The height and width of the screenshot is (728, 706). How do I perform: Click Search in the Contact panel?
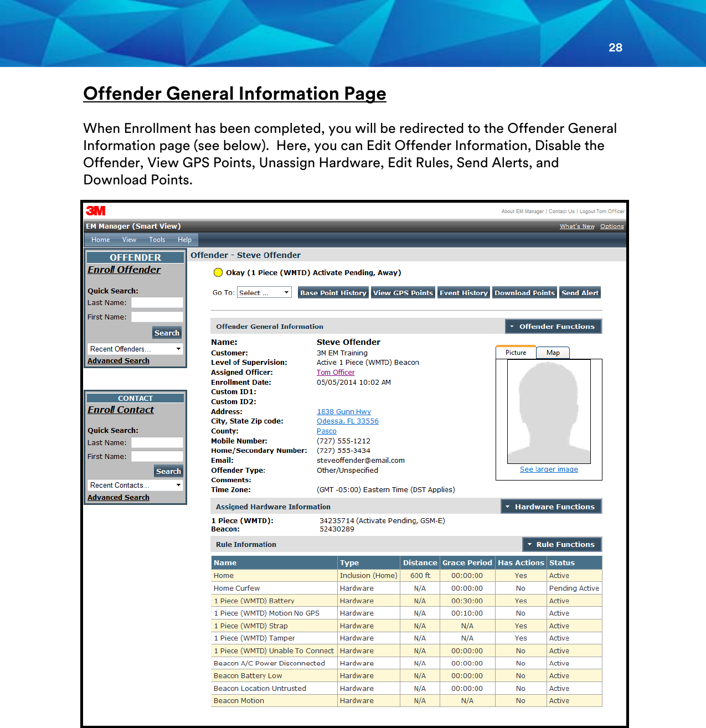point(168,471)
